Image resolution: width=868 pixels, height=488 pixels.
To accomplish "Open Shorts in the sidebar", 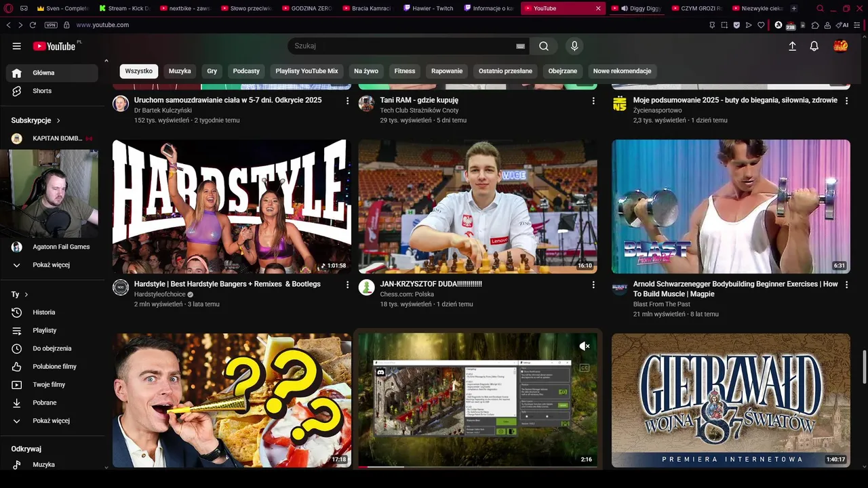I will [52, 91].
